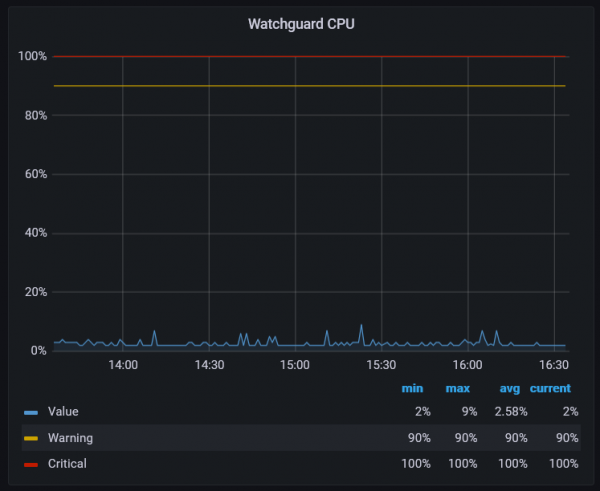This screenshot has width=600, height=491.
Task: Toggle the Value series in the legend
Action: (62, 411)
